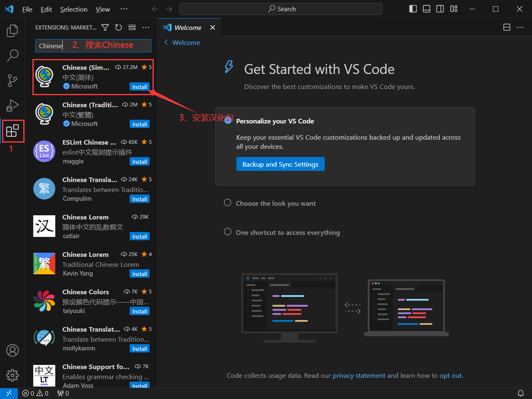Viewport: 532px width, 399px height.
Task: Select Choose the look you want step
Action: click(276, 203)
